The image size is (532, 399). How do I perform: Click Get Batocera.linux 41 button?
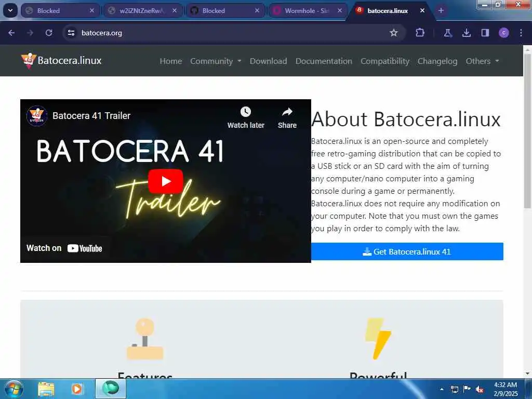coord(407,251)
